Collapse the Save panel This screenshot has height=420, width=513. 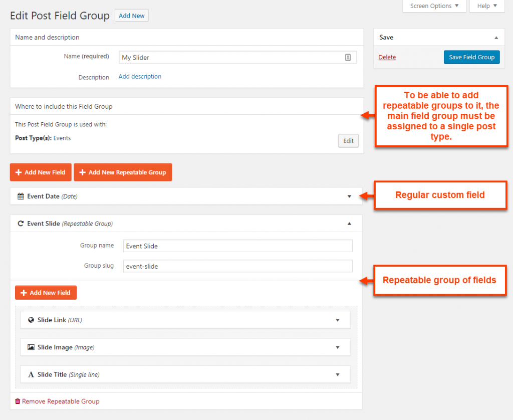[x=496, y=37]
